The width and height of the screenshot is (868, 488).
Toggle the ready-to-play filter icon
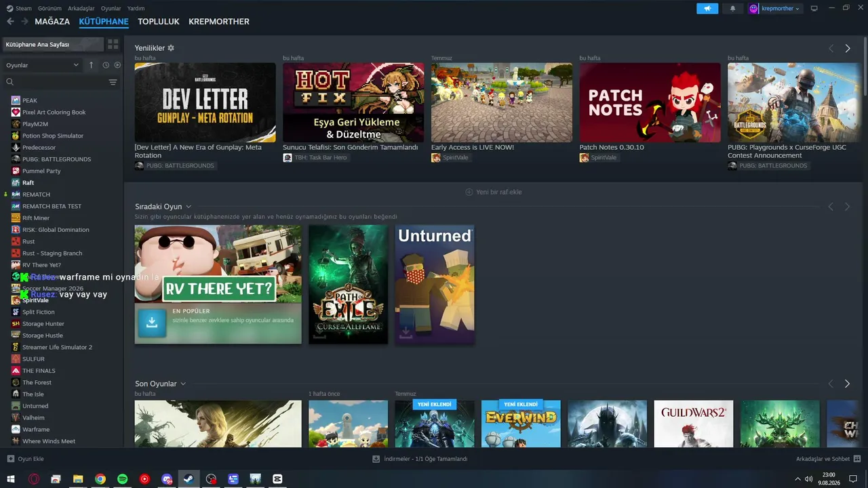click(x=117, y=65)
